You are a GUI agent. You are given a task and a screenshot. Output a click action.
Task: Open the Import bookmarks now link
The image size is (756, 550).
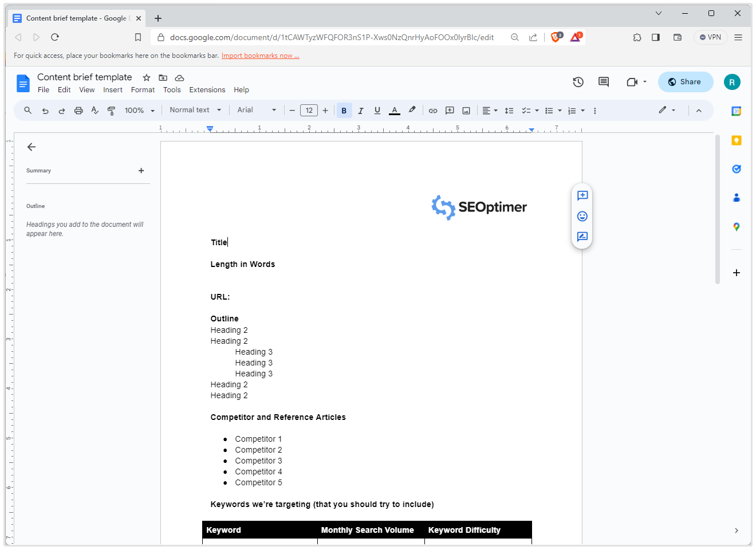tap(260, 55)
